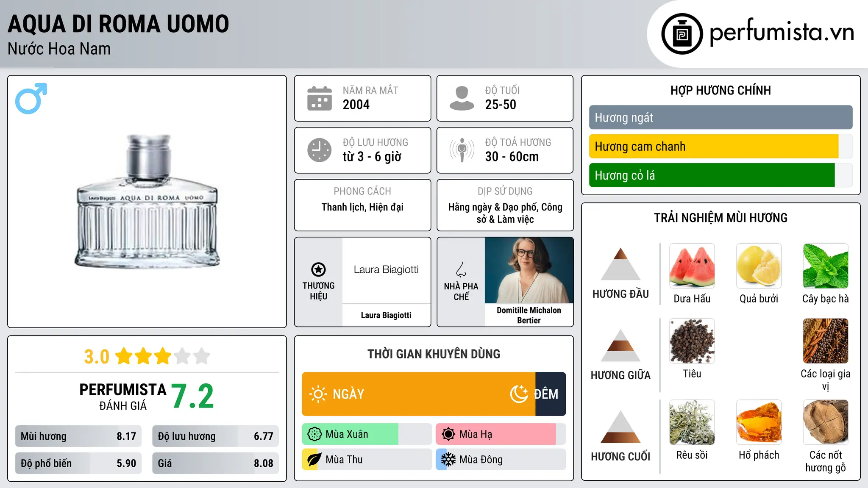Select the mint leaves note image
The height and width of the screenshot is (488, 868).
pos(826,266)
